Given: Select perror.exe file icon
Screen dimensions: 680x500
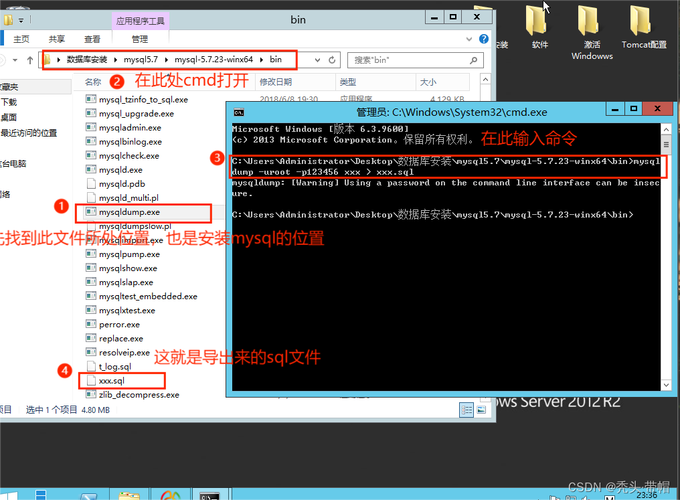Looking at the screenshot, I should tap(91, 324).
